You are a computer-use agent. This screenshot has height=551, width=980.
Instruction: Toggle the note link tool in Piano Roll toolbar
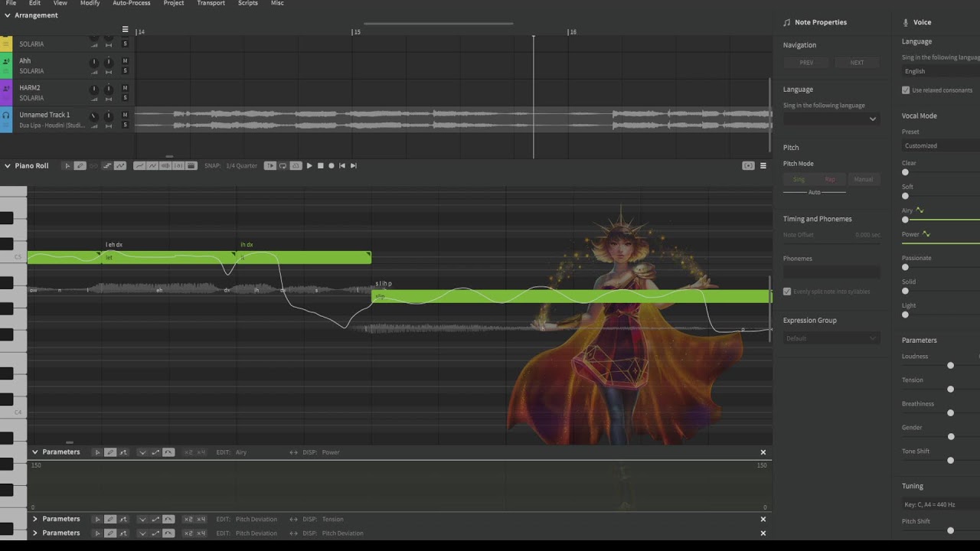pyautogui.click(x=93, y=165)
